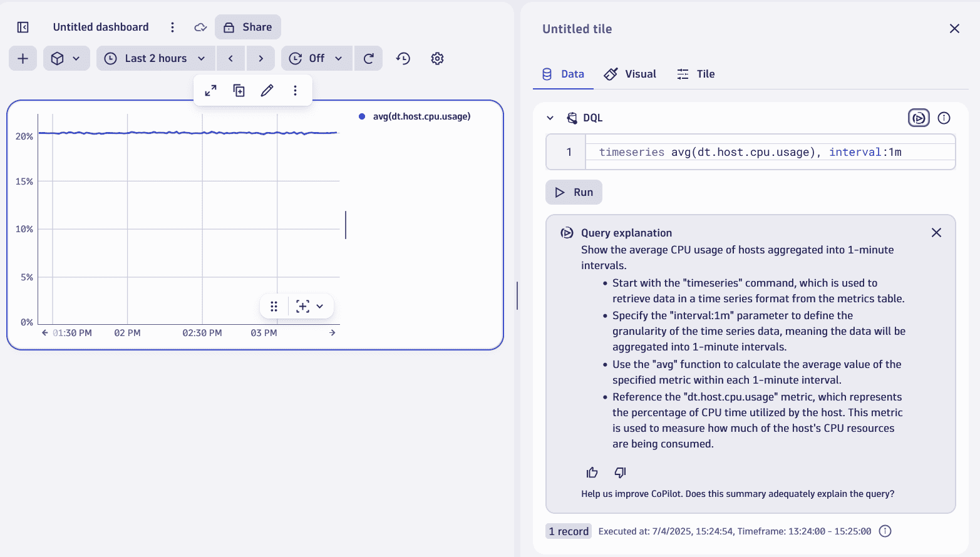Open the version history icon
This screenshot has height=557, width=980.
(x=403, y=58)
